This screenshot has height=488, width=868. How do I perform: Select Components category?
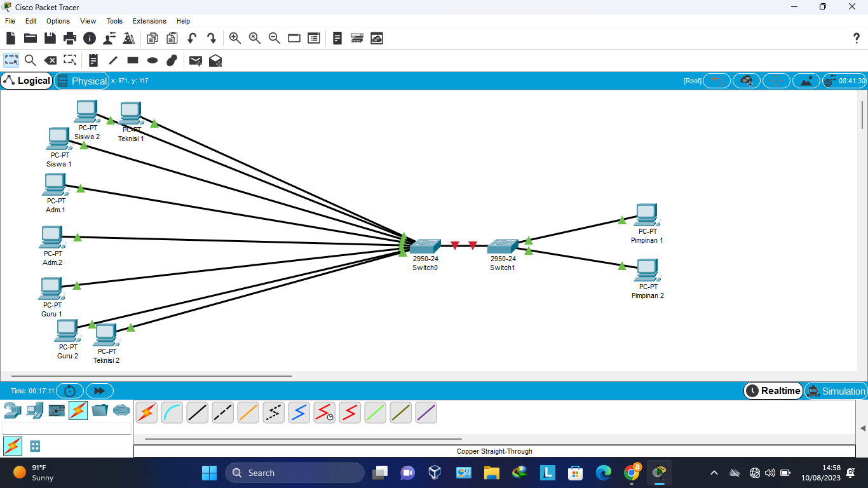pos(57,410)
